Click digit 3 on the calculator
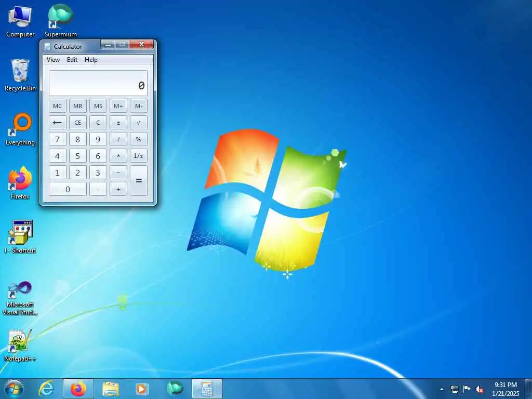This screenshot has height=399, width=532. (98, 172)
